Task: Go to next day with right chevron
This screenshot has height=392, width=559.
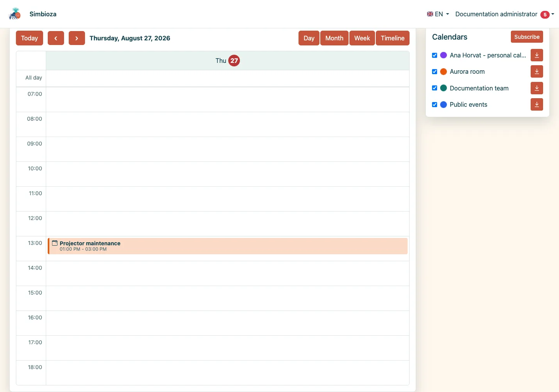Action: (77, 38)
